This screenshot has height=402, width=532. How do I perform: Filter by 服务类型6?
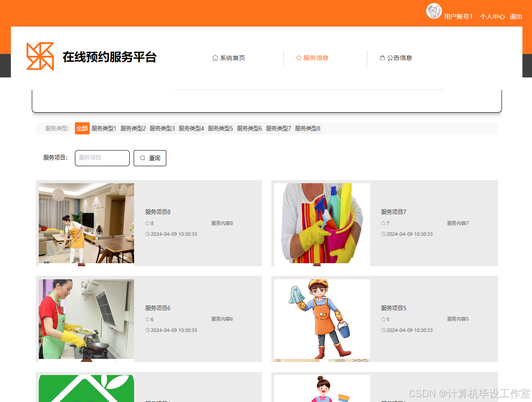point(249,128)
